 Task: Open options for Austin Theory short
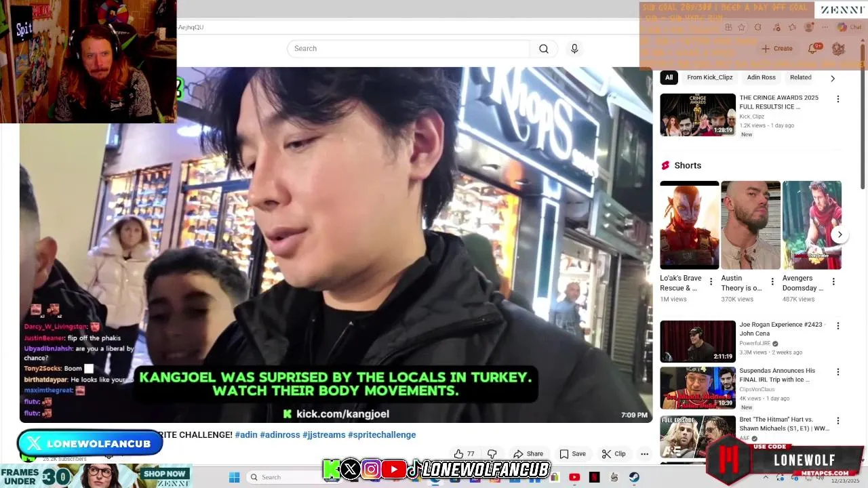click(772, 281)
